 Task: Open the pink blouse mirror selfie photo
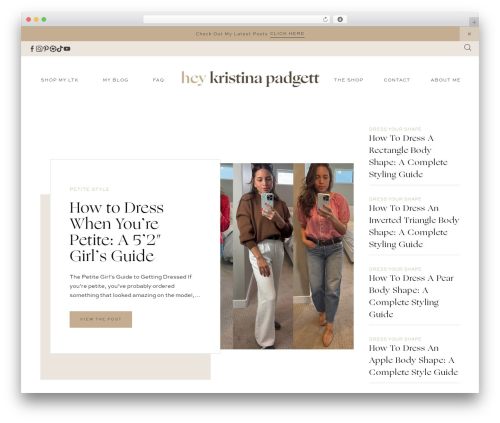click(x=323, y=256)
